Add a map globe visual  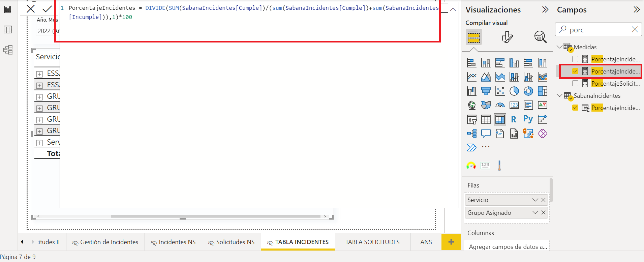(x=471, y=105)
